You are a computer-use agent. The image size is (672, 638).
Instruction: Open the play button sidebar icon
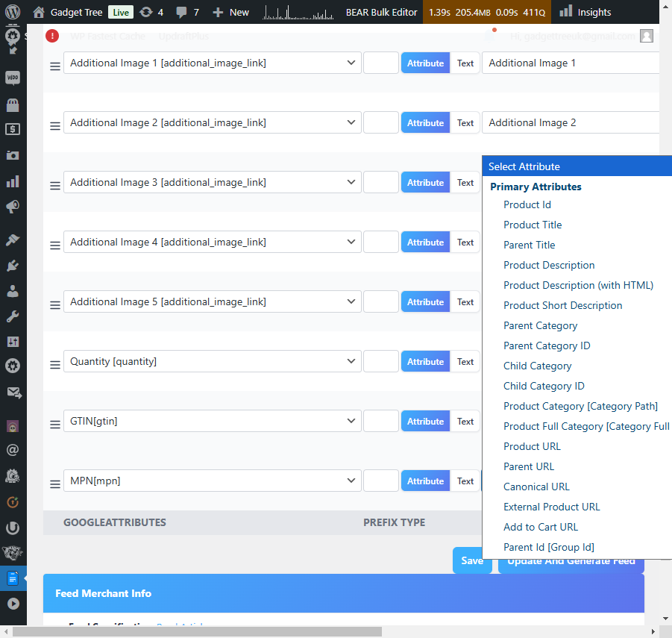[13, 604]
